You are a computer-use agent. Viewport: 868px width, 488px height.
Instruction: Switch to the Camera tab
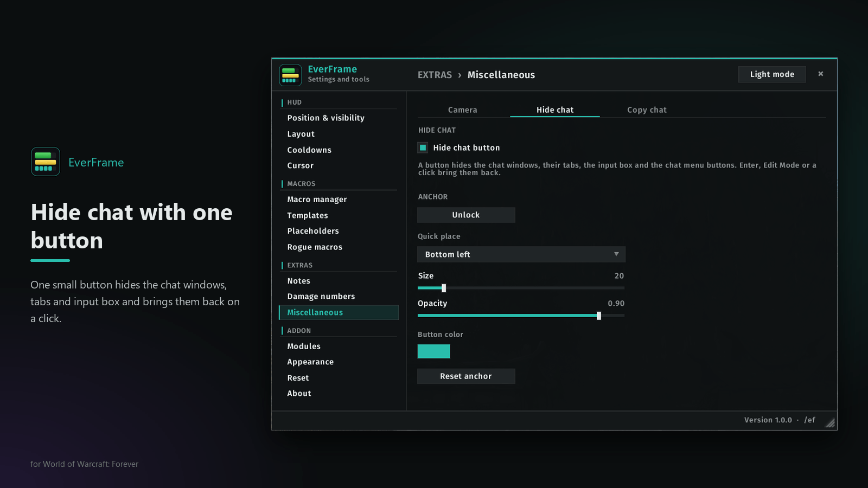point(463,110)
